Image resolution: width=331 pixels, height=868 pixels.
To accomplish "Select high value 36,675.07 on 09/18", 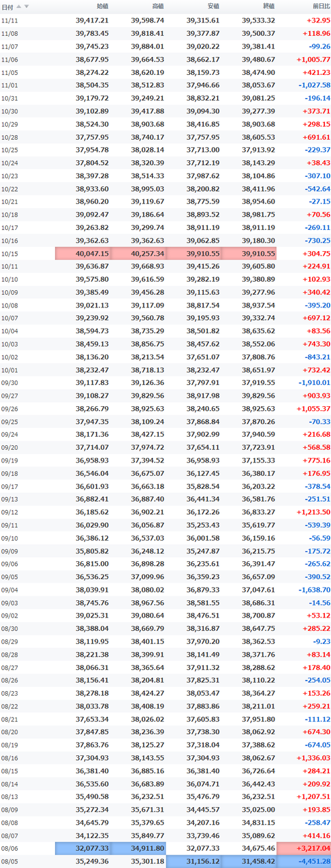I will tap(148, 472).
